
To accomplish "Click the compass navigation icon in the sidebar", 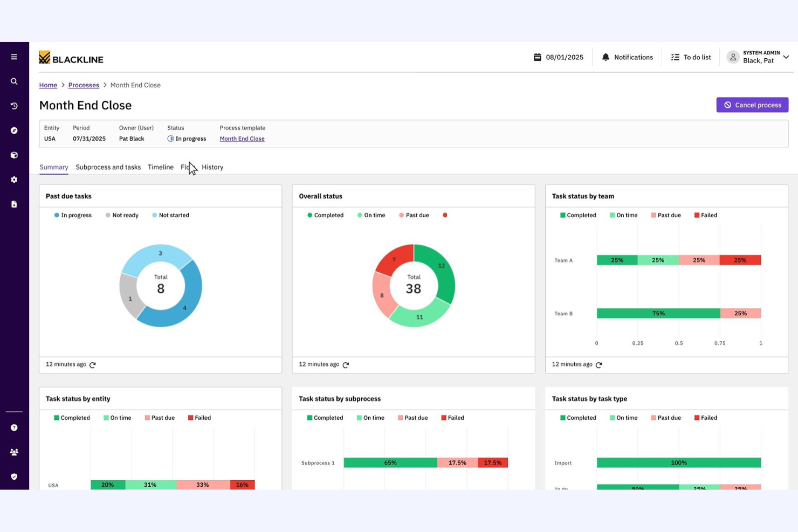I will pyautogui.click(x=14, y=130).
